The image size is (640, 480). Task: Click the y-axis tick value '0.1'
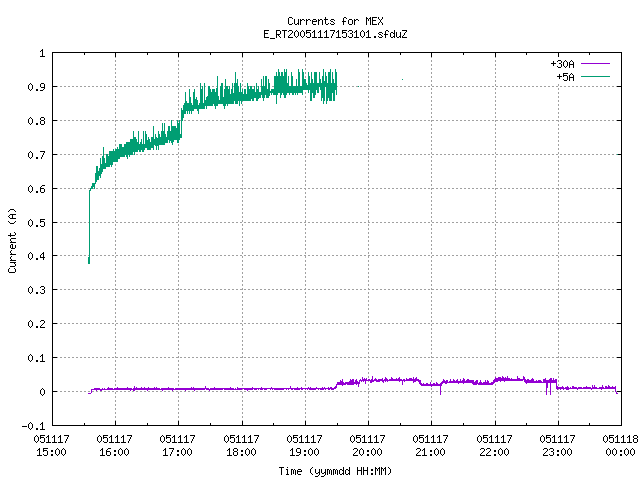[x=37, y=358]
